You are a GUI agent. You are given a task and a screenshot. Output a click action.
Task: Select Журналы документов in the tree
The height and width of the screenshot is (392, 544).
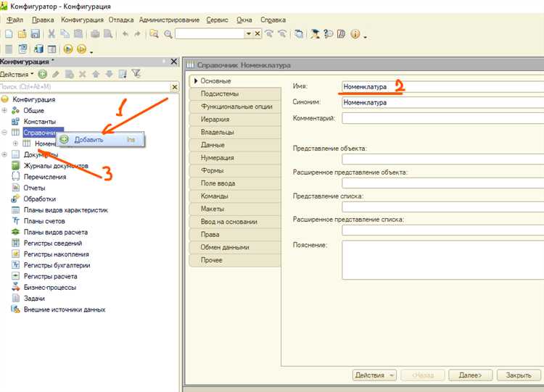56,166
